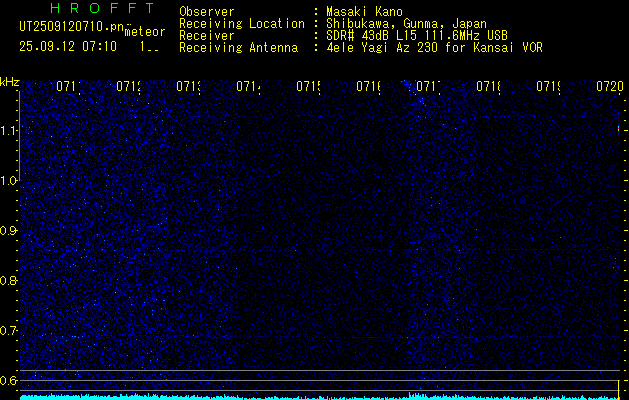Click the 1.1 kHz axis label
Viewport: 629px width, 400px height.
[9, 131]
